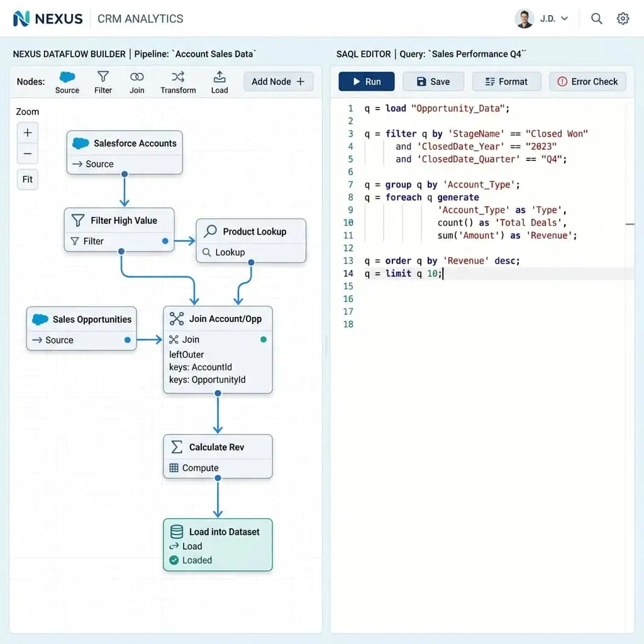Select the Salesforce Accounts node title
This screenshot has width=644, height=644.
pyautogui.click(x=135, y=143)
